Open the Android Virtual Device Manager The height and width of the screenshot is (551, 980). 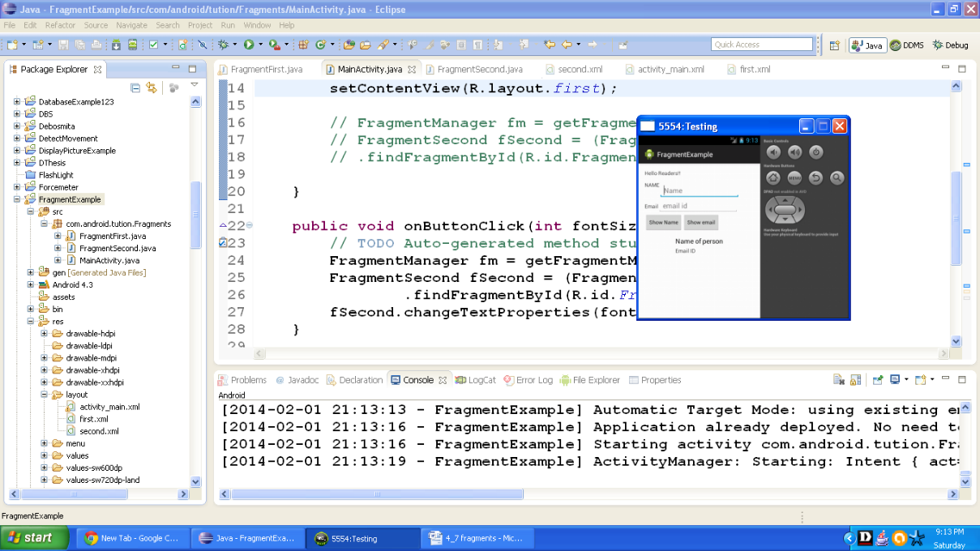[133, 45]
